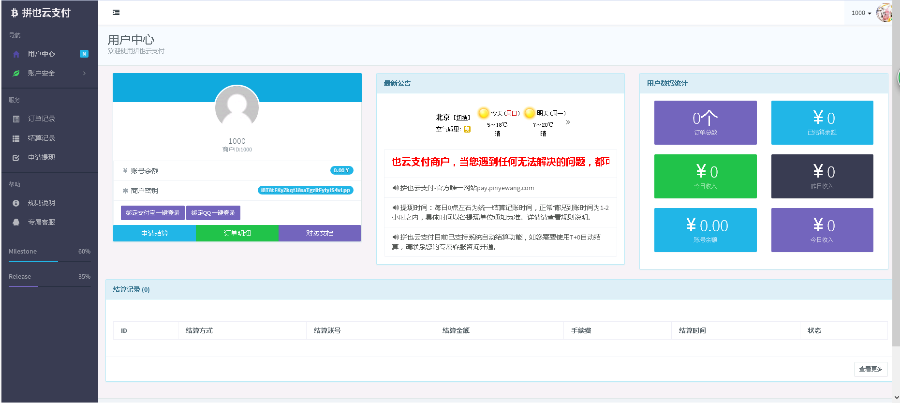Expand the account security submenu chevron
Image resolution: width=900 pixels, height=403 pixels.
tap(84, 73)
